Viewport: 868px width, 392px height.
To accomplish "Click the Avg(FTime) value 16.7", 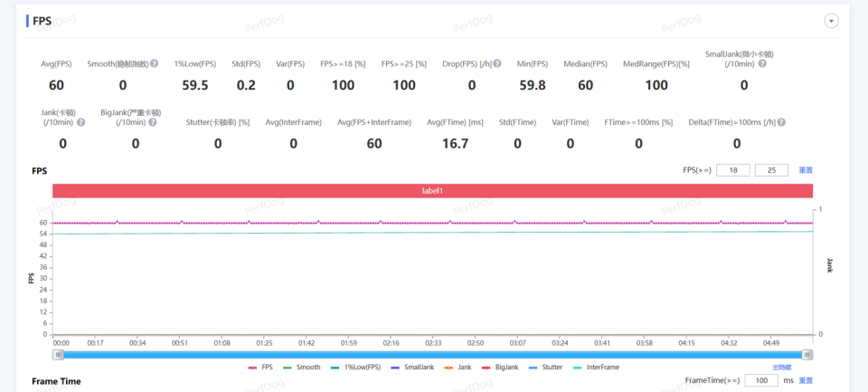I will tap(456, 144).
